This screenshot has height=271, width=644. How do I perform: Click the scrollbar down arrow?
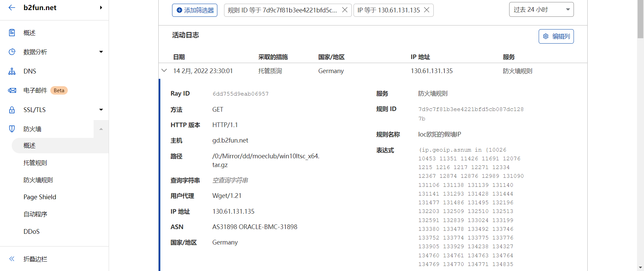[641, 267]
